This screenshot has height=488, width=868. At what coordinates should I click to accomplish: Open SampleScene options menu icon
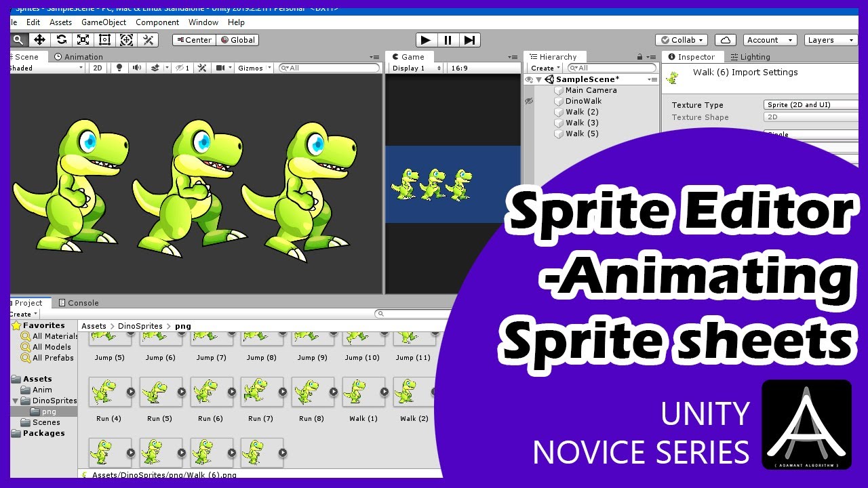pyautogui.click(x=653, y=79)
